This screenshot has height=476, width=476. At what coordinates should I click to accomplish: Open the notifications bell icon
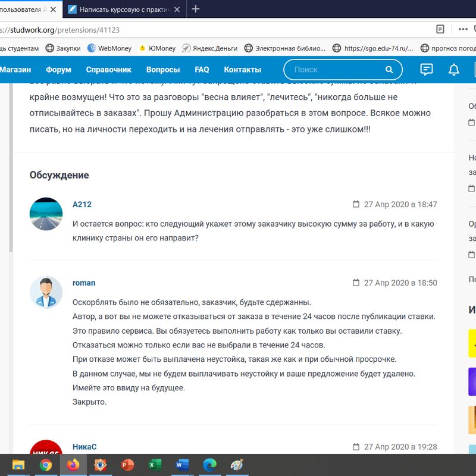[454, 70]
